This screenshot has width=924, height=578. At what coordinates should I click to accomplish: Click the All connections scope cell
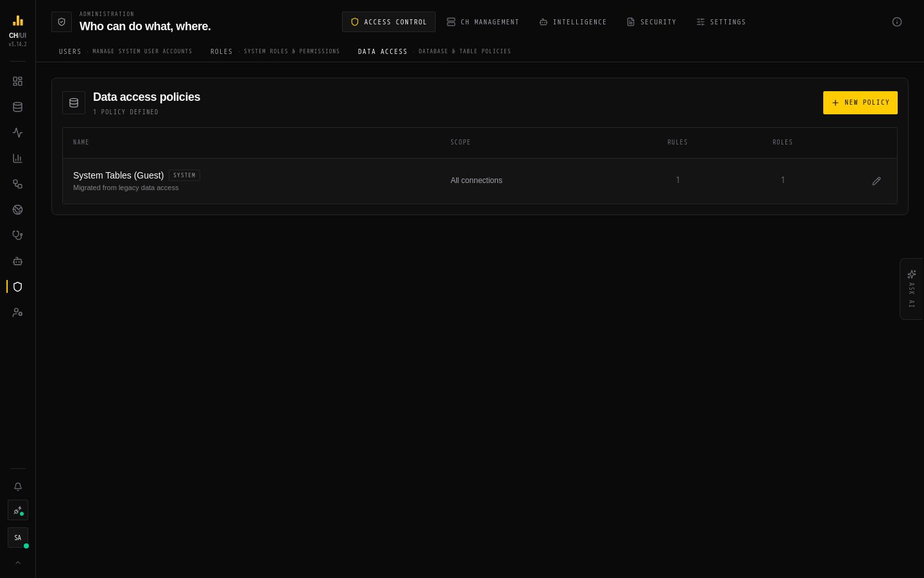point(476,180)
